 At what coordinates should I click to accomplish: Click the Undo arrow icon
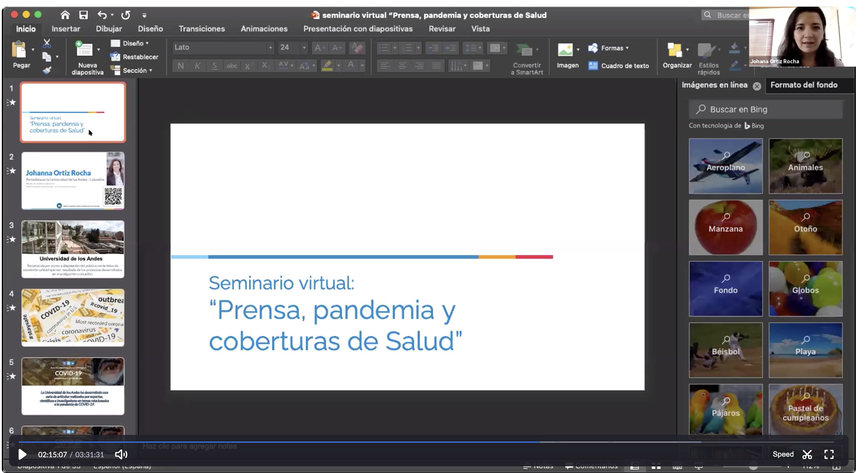coord(102,15)
